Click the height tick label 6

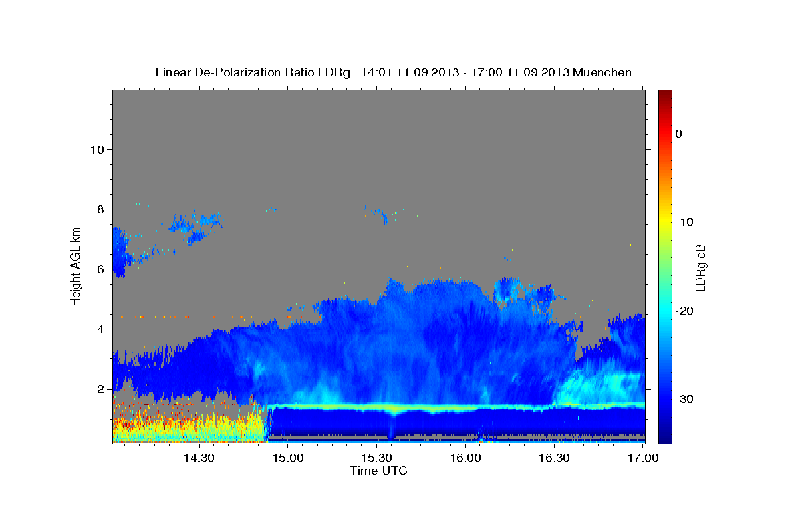point(100,269)
